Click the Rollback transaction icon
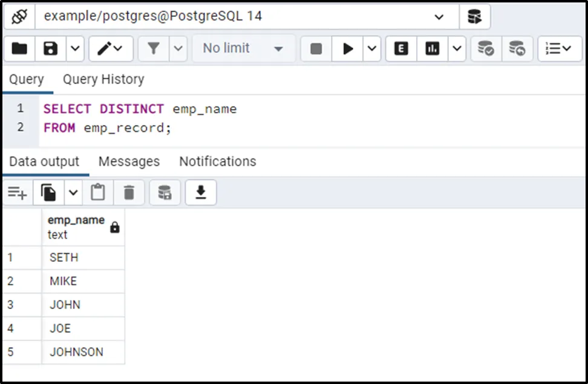588x384 pixels. pos(517,48)
